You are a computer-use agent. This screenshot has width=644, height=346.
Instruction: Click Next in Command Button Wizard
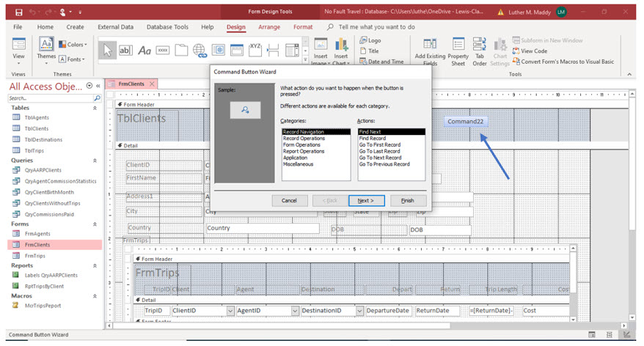click(x=366, y=200)
